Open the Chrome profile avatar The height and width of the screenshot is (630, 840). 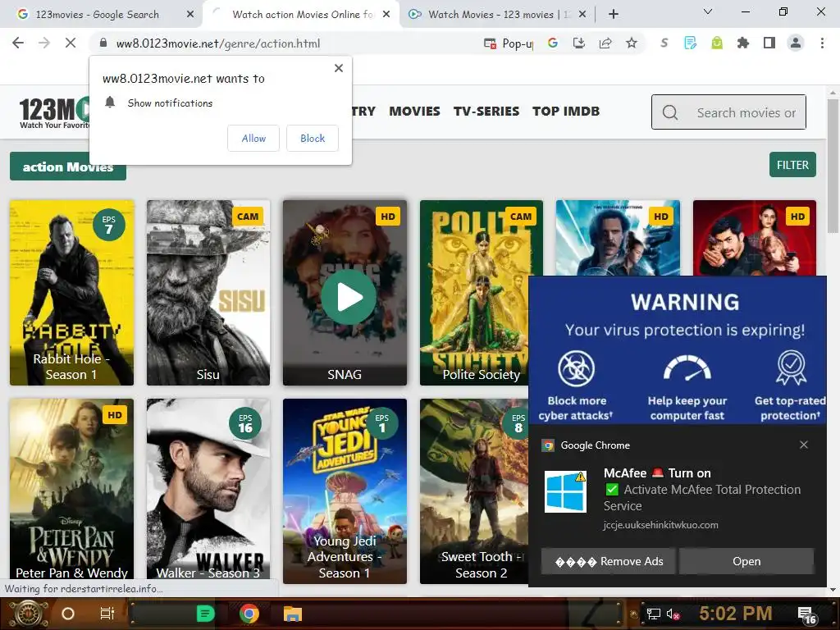[796, 43]
